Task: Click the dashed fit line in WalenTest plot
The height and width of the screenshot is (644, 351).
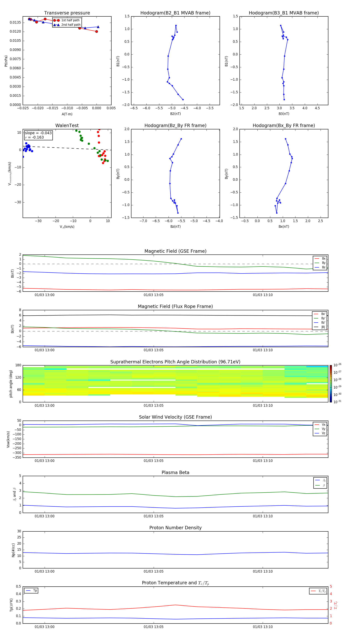Action: 67,148
